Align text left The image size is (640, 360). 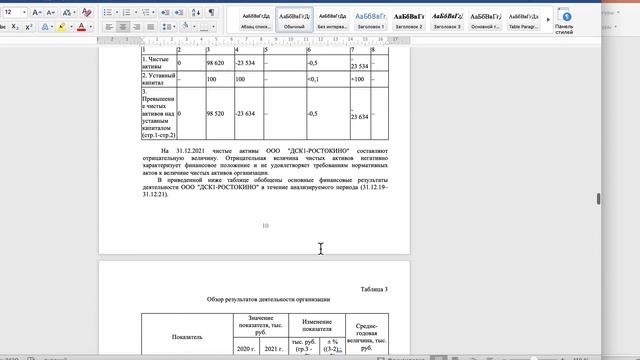[109, 27]
